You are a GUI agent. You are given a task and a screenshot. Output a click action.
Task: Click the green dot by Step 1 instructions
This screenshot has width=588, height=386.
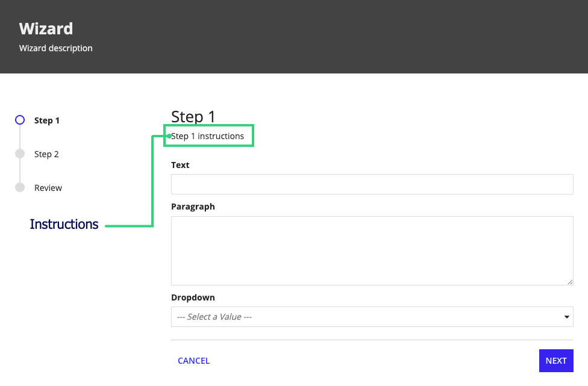169,136
